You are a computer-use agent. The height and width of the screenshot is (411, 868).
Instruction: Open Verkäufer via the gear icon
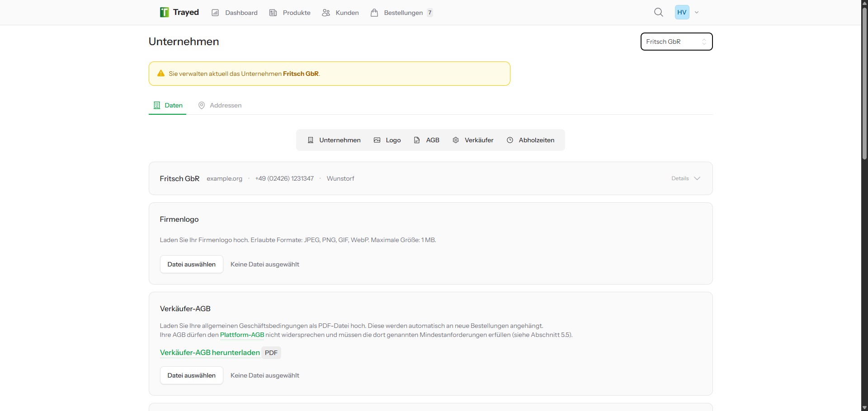tap(456, 140)
